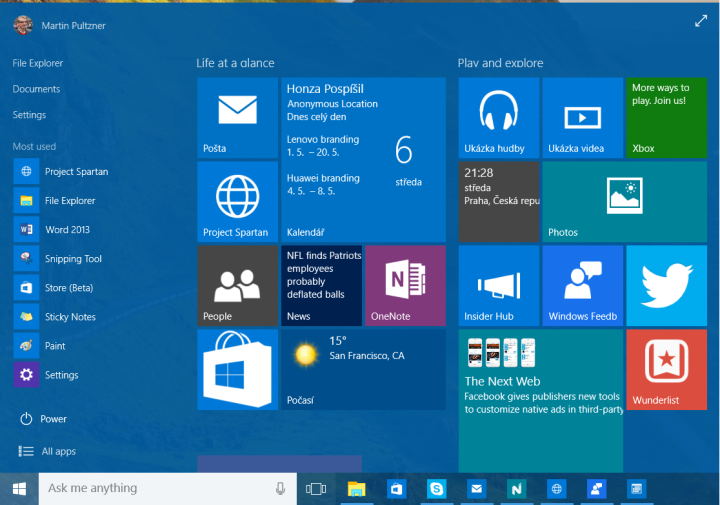720x505 pixels.
Task: Open the Pošta mail tile
Action: pos(237,118)
